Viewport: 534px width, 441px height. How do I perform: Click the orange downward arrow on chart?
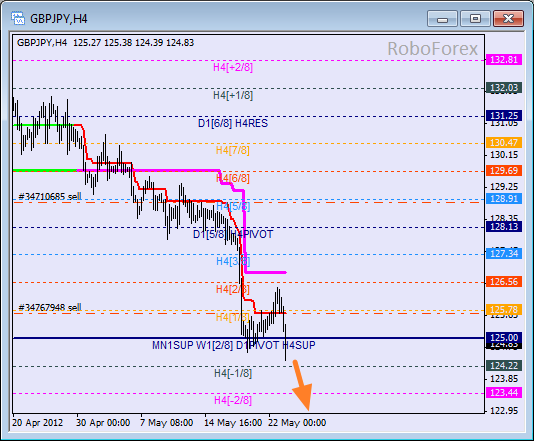[302, 385]
